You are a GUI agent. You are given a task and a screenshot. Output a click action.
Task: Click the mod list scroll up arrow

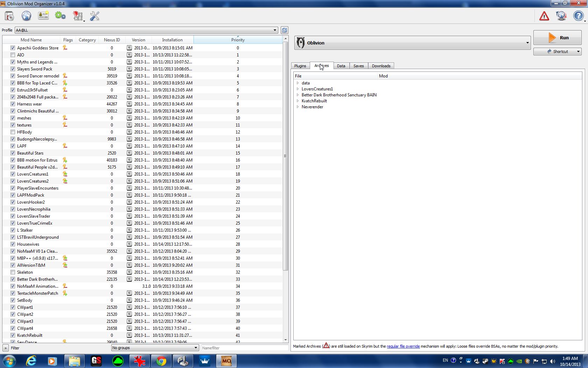click(285, 38)
